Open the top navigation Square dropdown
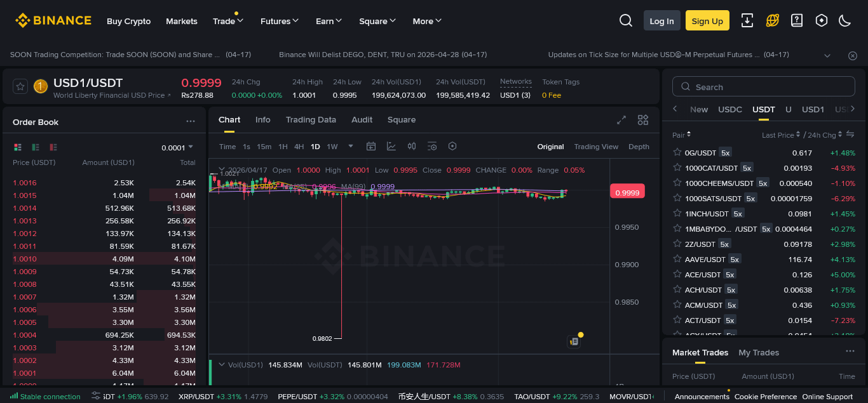The image size is (868, 403). pyautogui.click(x=377, y=21)
